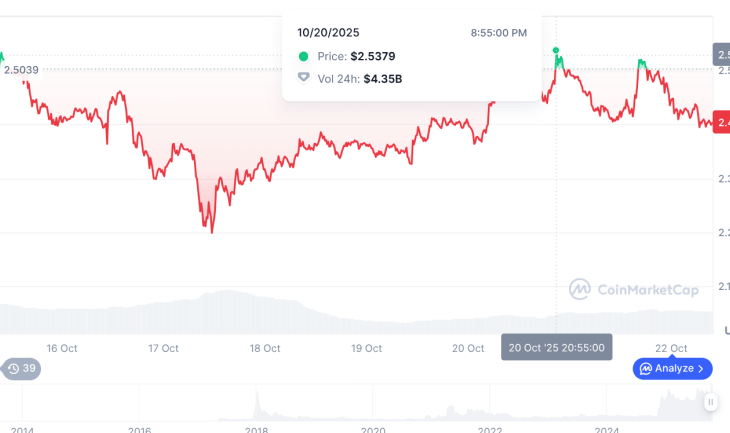Click the gray crosshair price tag
The width and height of the screenshot is (730, 433).
(721, 54)
